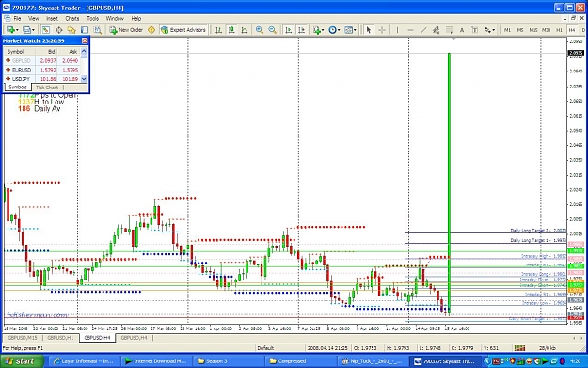Image resolution: width=588 pixels, height=368 pixels.
Task: Select the Crosshair tool
Action: coord(382,30)
